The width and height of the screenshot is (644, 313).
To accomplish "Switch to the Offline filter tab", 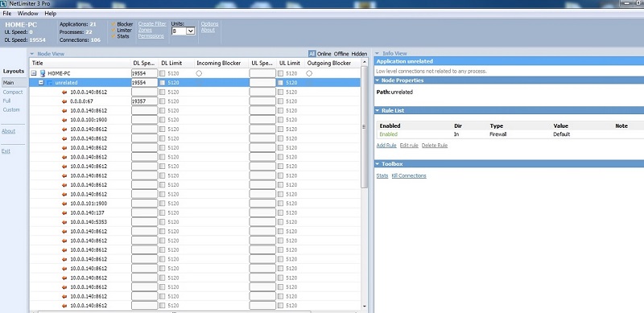I will (x=341, y=54).
